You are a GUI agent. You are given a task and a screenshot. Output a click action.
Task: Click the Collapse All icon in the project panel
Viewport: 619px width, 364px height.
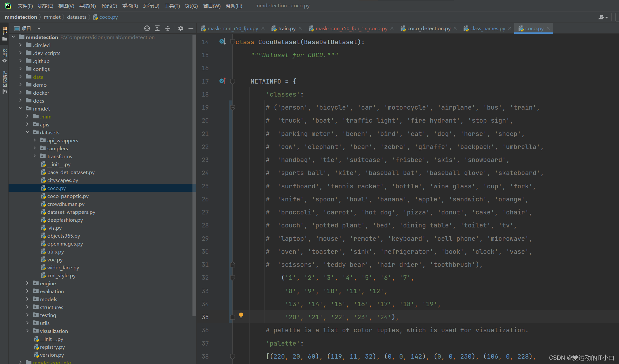168,29
